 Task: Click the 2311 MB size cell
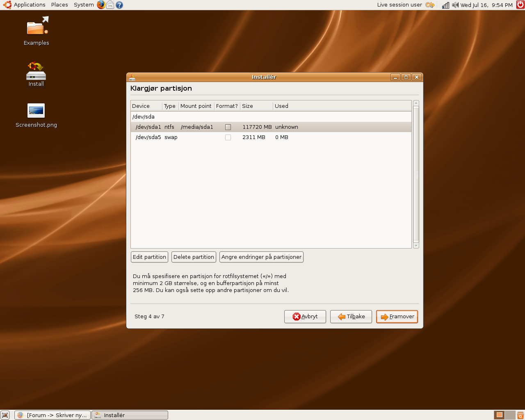click(254, 137)
